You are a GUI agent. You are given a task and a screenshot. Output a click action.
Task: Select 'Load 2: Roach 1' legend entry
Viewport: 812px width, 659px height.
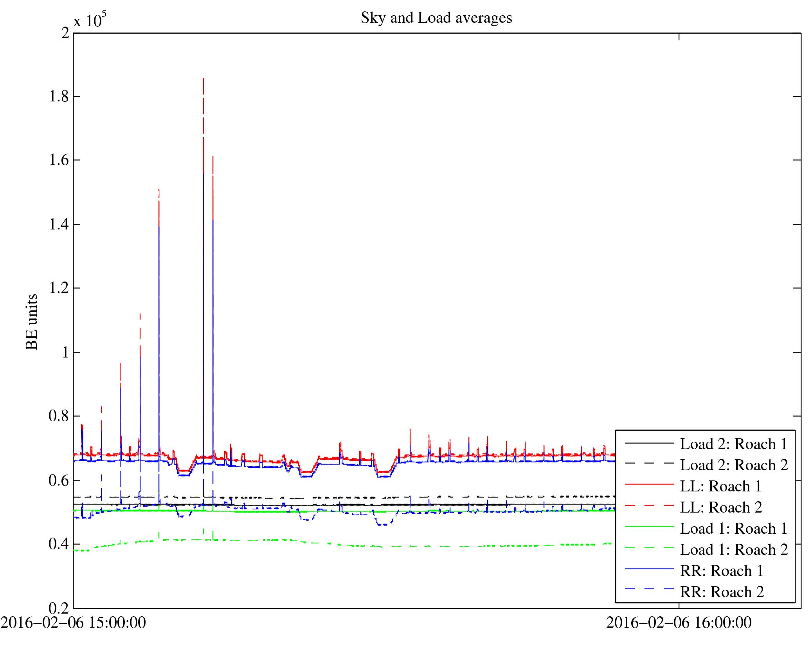click(733, 444)
